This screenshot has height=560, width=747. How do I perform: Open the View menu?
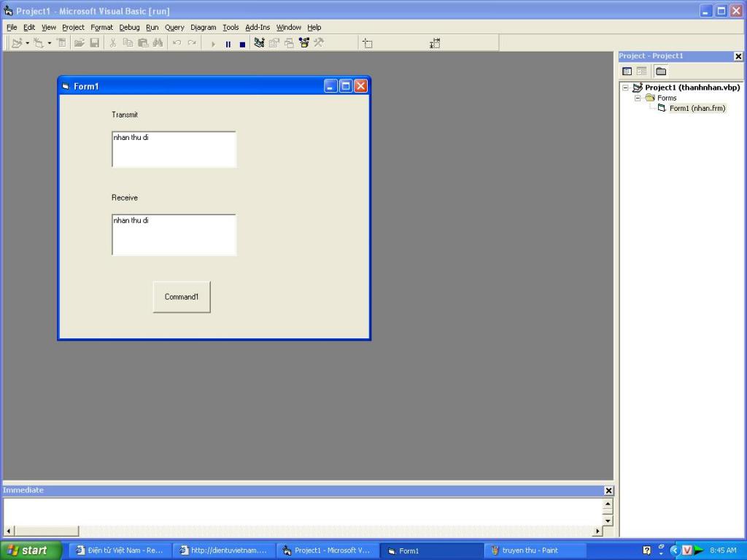tap(49, 28)
